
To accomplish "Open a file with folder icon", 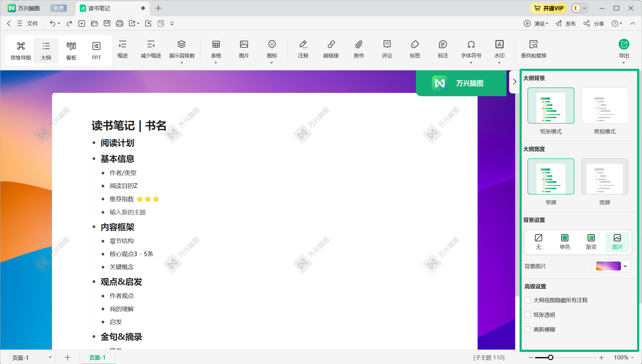I will point(94,23).
